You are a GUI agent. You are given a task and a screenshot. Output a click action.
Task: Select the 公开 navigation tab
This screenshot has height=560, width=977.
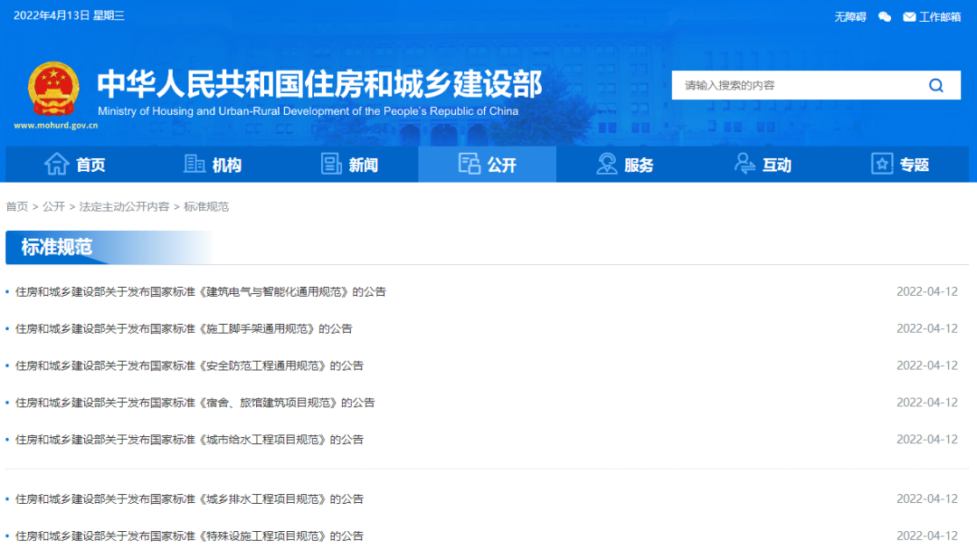coord(488,165)
